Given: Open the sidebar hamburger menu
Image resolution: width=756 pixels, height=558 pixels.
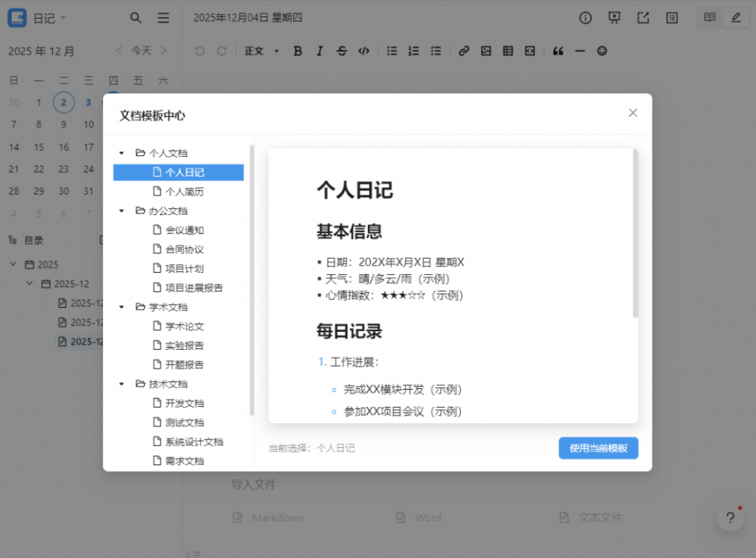Looking at the screenshot, I should click(164, 17).
